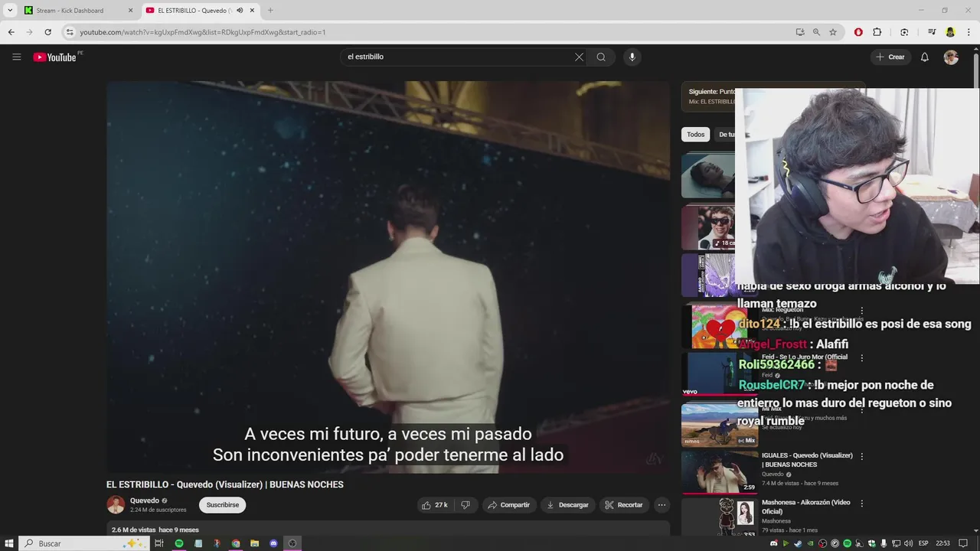Image resolution: width=980 pixels, height=551 pixels.
Task: Open more actions menu under video
Action: tap(661, 505)
